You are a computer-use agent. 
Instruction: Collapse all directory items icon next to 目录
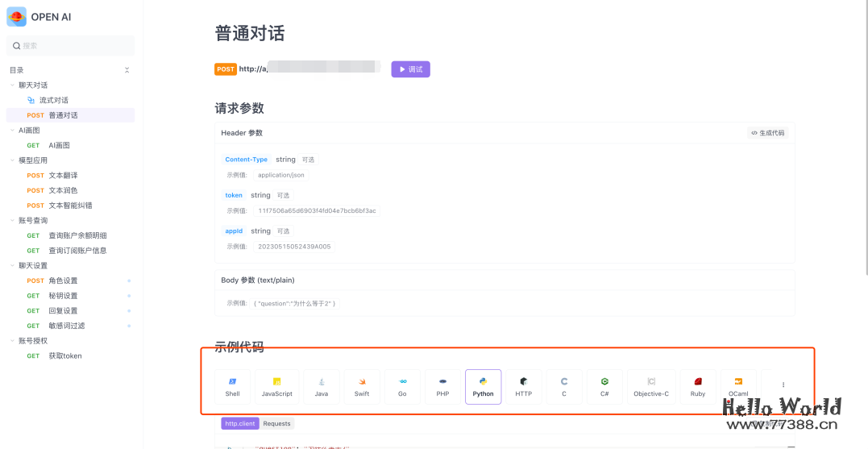127,70
